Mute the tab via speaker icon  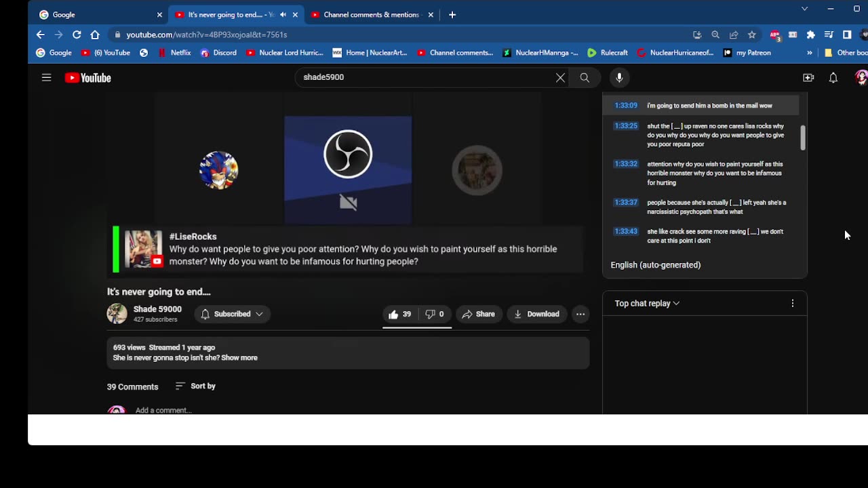(283, 14)
